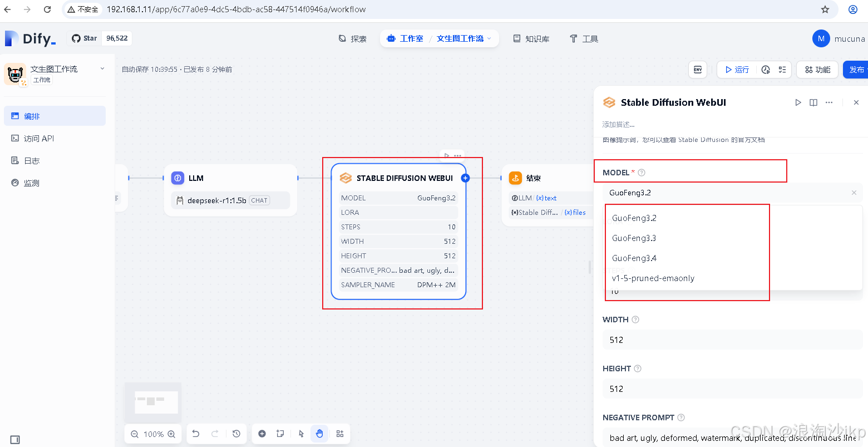Open the MODEL GuoFeng3.2 combo box
Image resolution: width=868 pixels, height=447 pixels.
(x=732, y=193)
